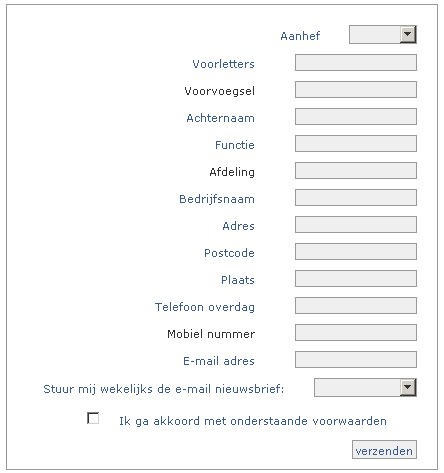
Task: Click the Aanhef combo box field
Action: 383,34
